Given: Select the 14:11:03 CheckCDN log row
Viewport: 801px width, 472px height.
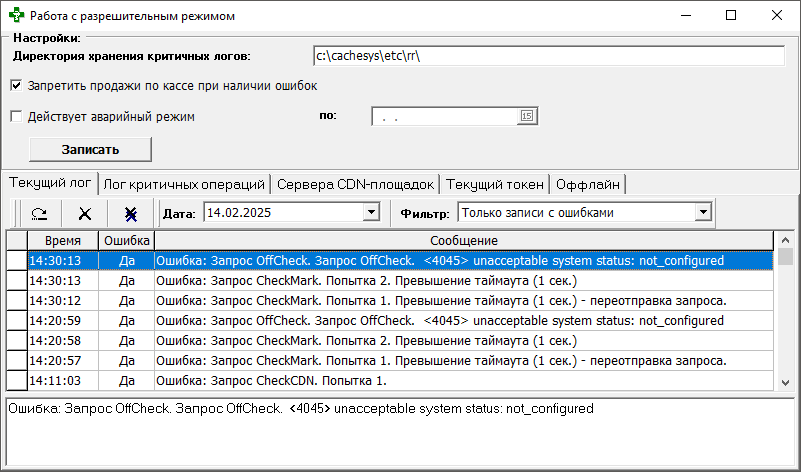Looking at the screenshot, I should [x=400, y=381].
